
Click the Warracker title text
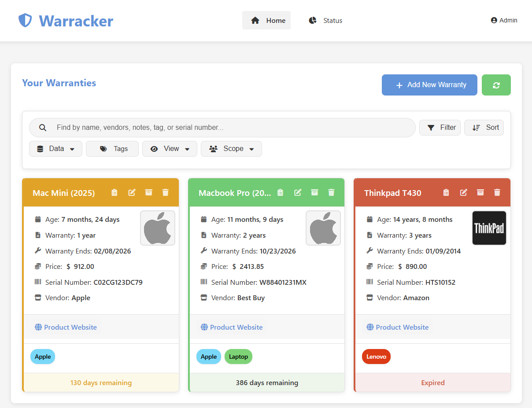click(x=76, y=21)
